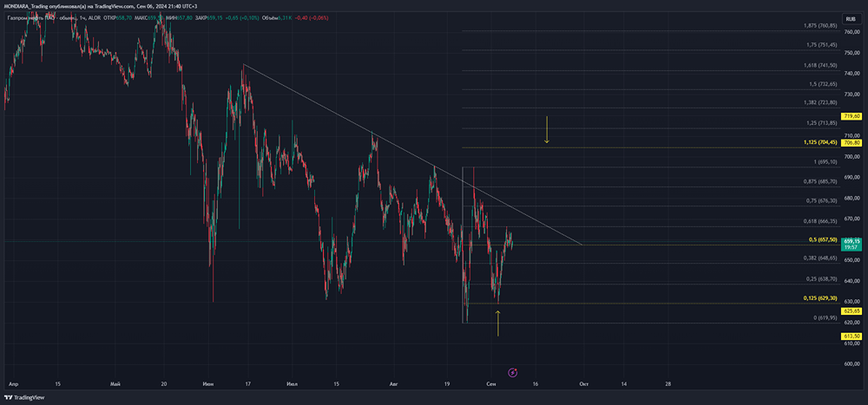The width and height of the screenshot is (868, 405).
Task: Click the low value МИН 657,80
Action: coord(179,17)
